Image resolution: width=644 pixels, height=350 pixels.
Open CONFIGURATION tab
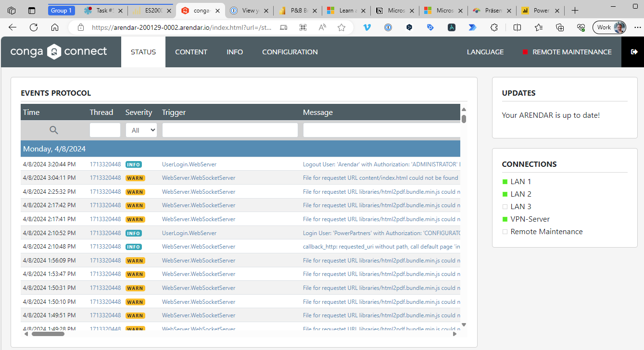tap(290, 52)
